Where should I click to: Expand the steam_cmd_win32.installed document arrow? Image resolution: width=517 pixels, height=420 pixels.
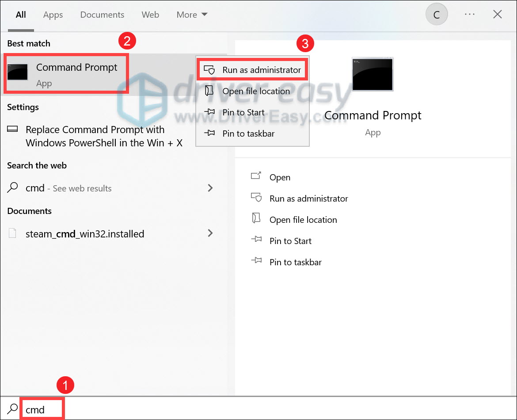[210, 233]
